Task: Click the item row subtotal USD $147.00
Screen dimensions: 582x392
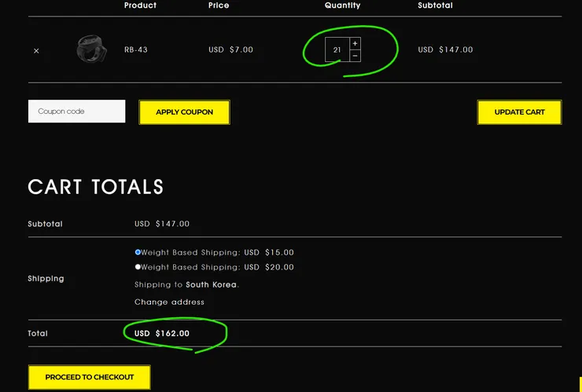Action: (x=445, y=49)
